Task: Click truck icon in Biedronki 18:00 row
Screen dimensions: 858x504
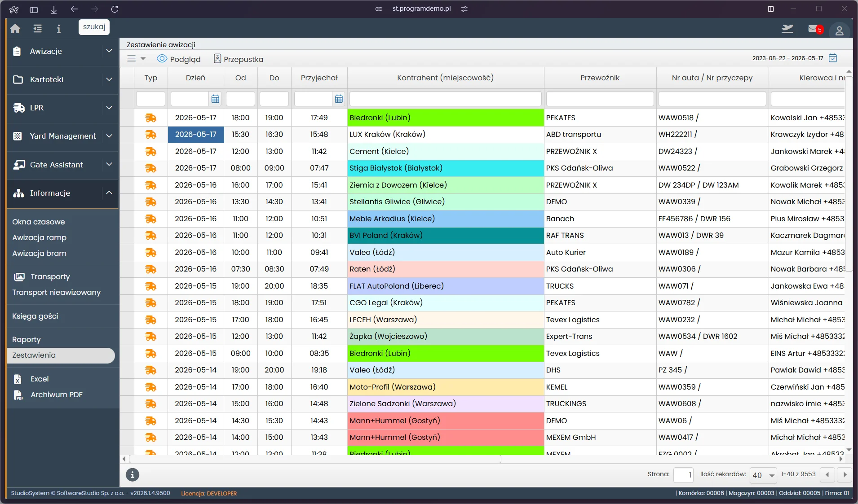Action: pyautogui.click(x=151, y=118)
